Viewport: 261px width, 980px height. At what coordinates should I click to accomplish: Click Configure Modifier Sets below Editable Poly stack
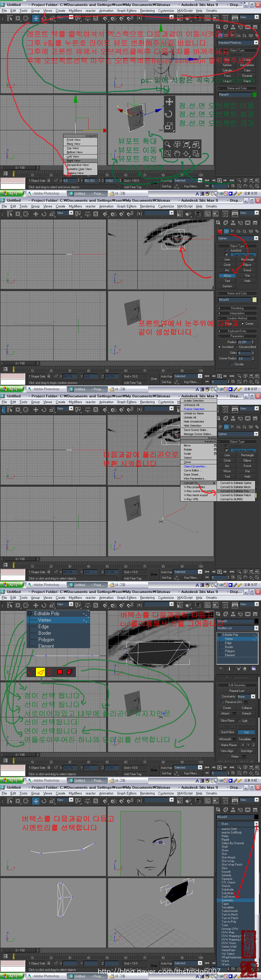point(254,669)
